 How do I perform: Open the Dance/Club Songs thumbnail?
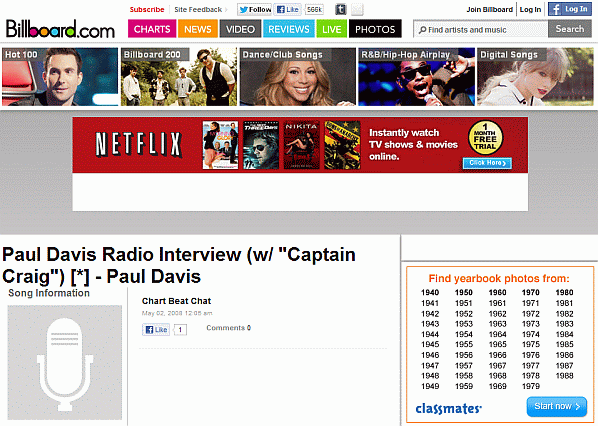[x=297, y=77]
